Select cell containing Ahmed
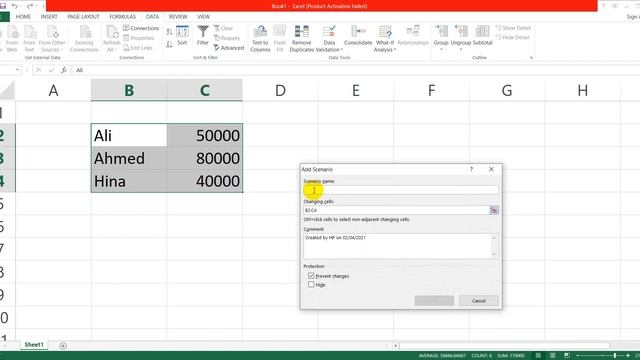Image resolution: width=640 pixels, height=360 pixels. tap(129, 158)
